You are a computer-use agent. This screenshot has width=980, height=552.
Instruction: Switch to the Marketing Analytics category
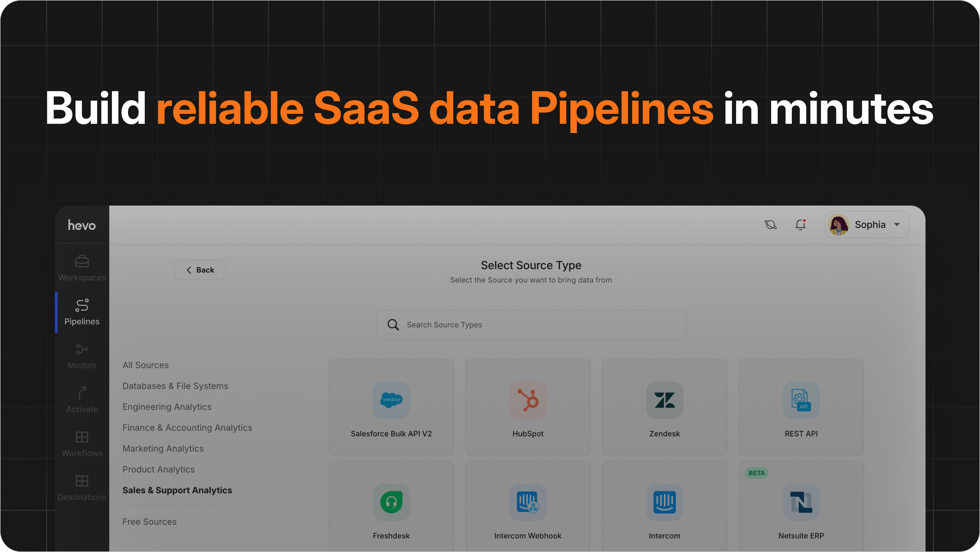coord(163,448)
